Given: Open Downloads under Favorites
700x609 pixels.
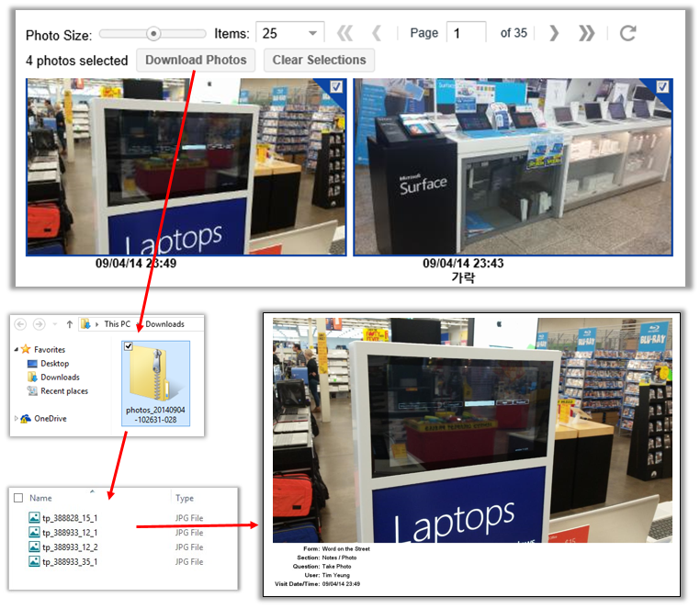Looking at the screenshot, I should pyautogui.click(x=53, y=378).
